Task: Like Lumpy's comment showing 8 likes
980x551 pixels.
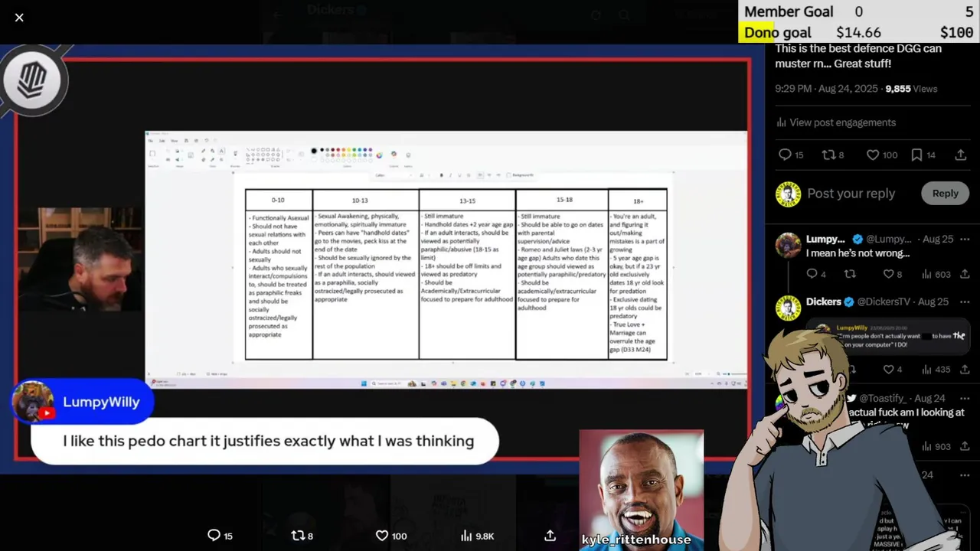Action: (888, 274)
